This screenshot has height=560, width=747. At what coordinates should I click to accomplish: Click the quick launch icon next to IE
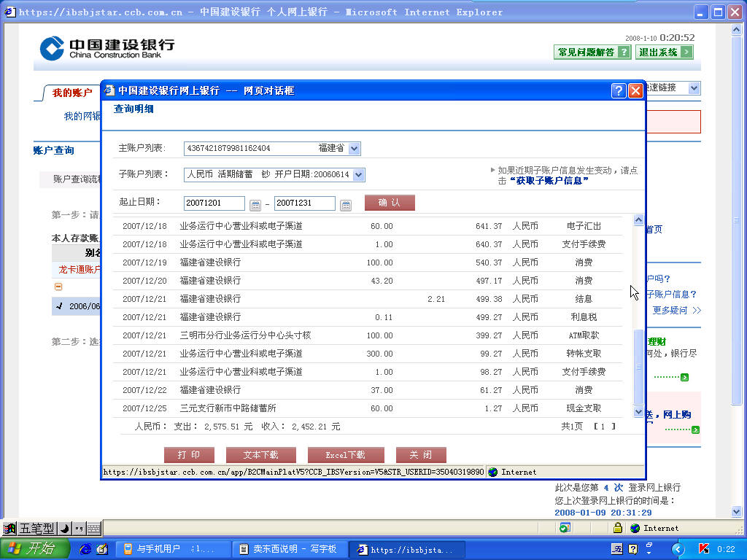pos(102,549)
